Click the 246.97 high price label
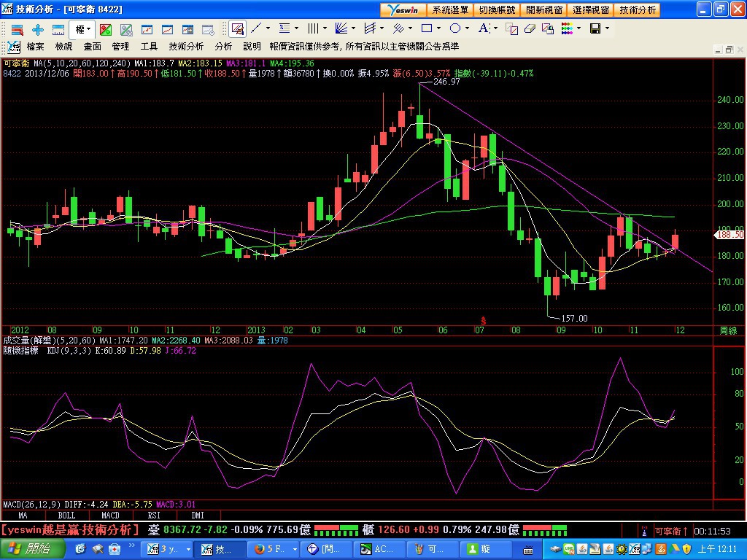The image size is (747, 560). [446, 82]
